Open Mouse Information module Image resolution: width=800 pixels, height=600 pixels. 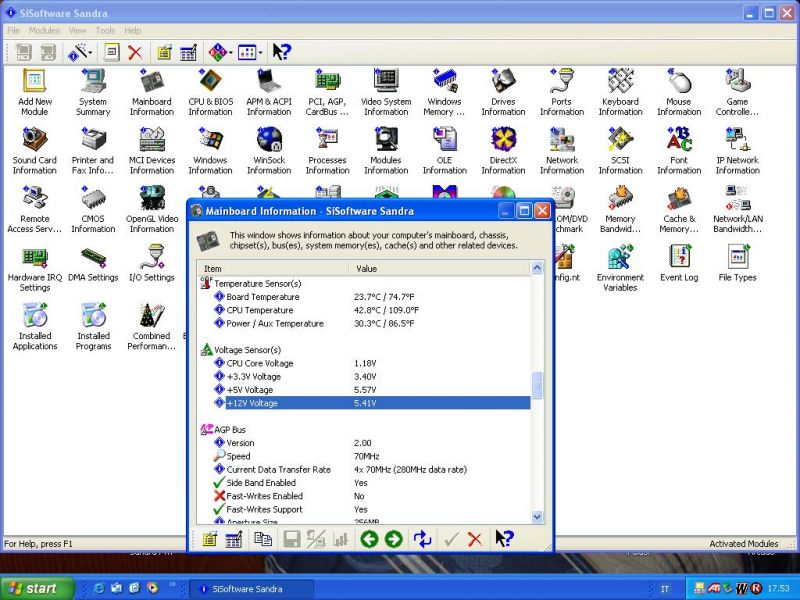pyautogui.click(x=679, y=93)
